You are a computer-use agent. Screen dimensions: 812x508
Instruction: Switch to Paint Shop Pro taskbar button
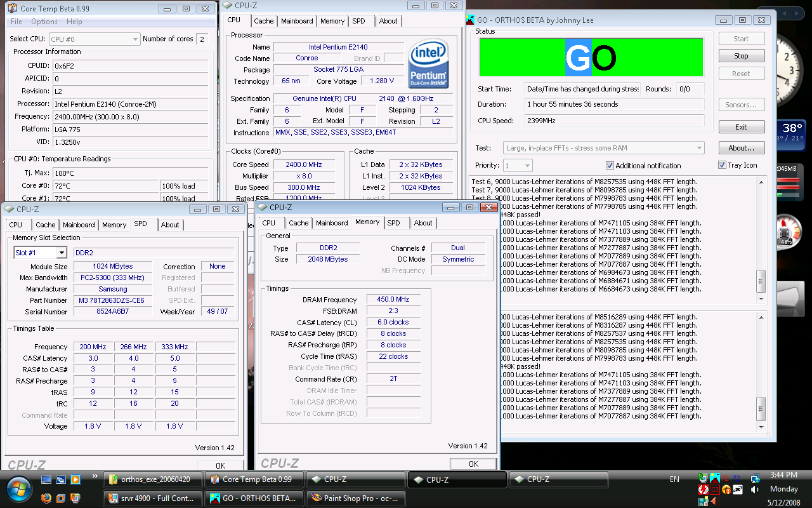355,498
